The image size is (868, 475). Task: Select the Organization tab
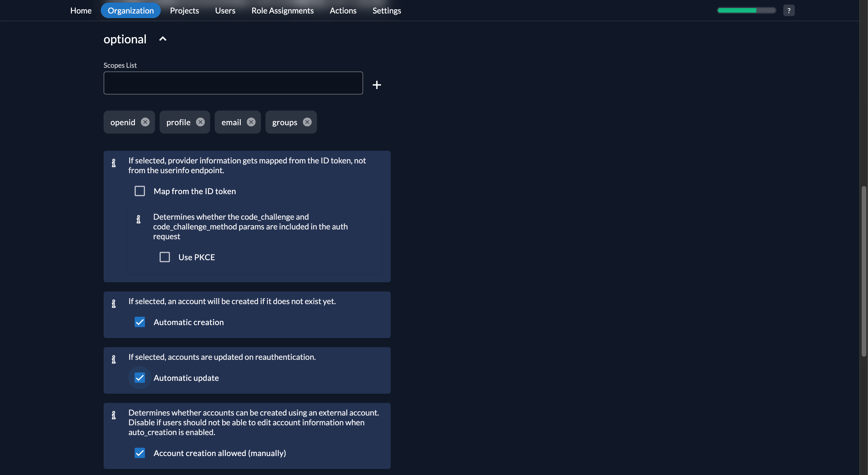click(x=131, y=10)
